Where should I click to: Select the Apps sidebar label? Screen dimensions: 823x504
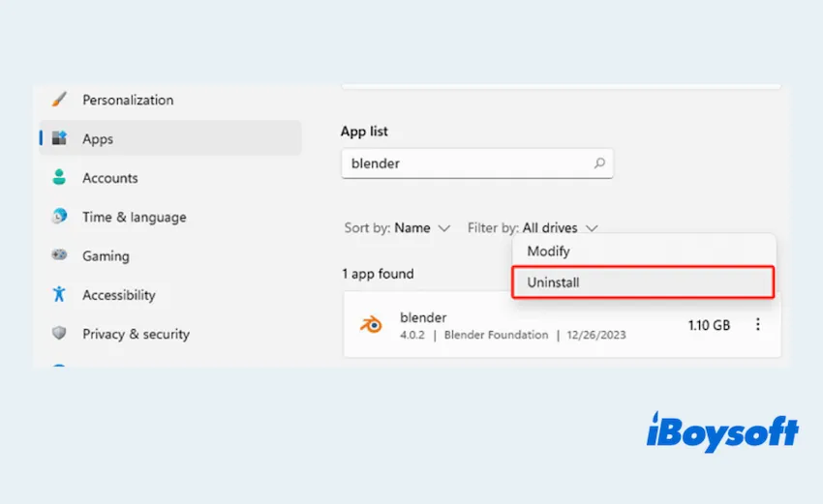click(x=98, y=139)
